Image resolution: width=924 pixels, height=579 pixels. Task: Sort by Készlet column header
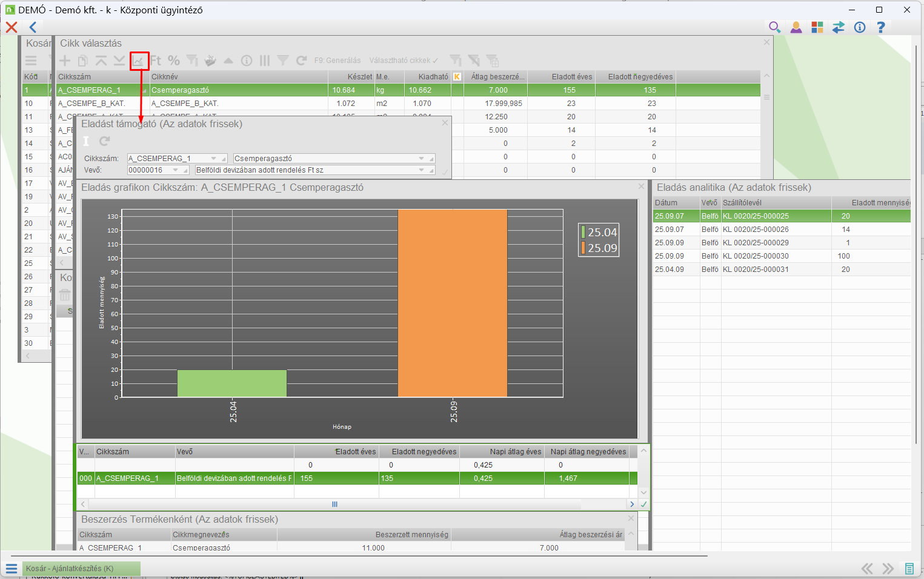(x=351, y=77)
